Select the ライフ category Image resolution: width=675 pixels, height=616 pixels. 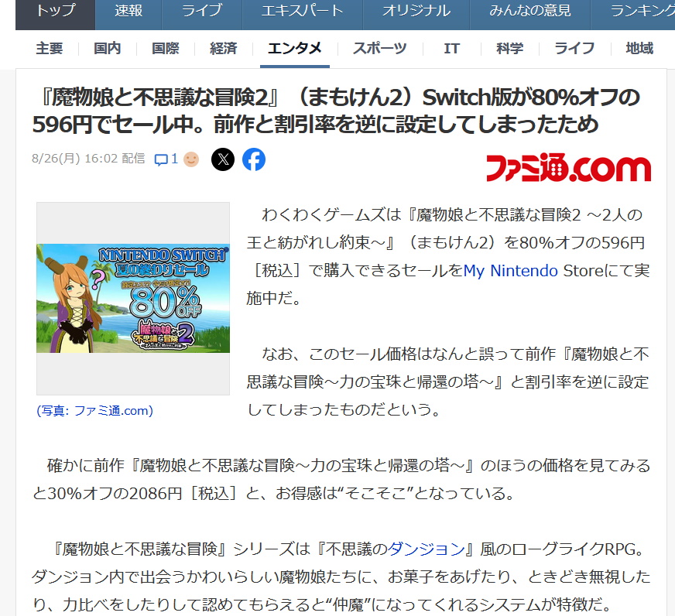coord(574,48)
